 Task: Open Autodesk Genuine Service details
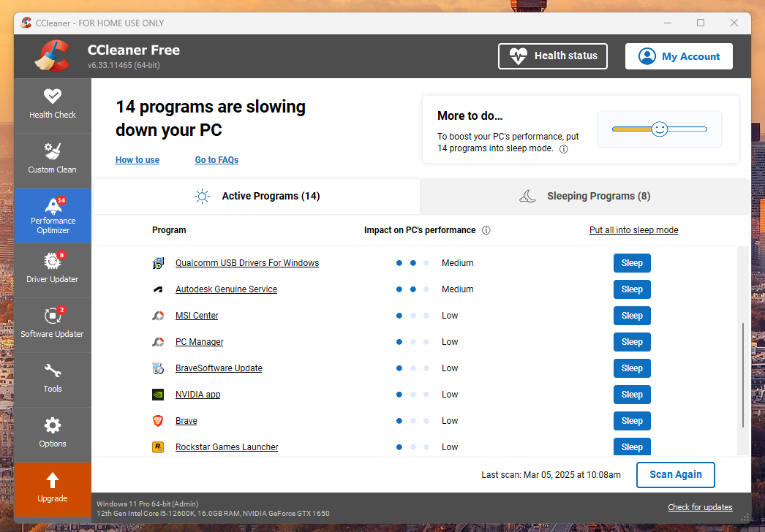[x=226, y=289]
